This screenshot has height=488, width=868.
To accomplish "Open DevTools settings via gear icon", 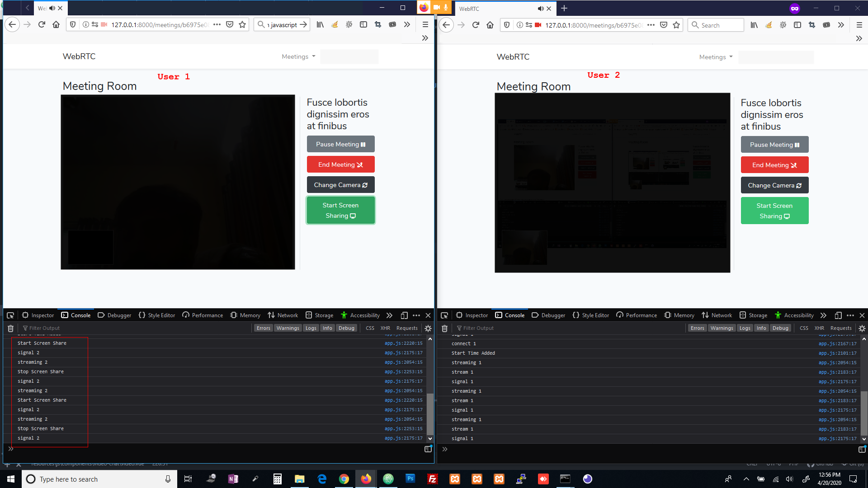I will tap(428, 328).
